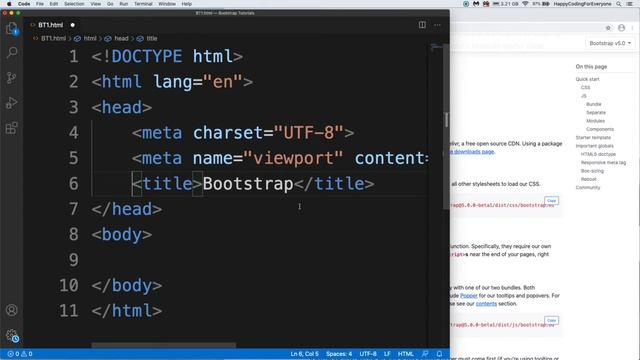Open the contents link in docs

[486, 304]
